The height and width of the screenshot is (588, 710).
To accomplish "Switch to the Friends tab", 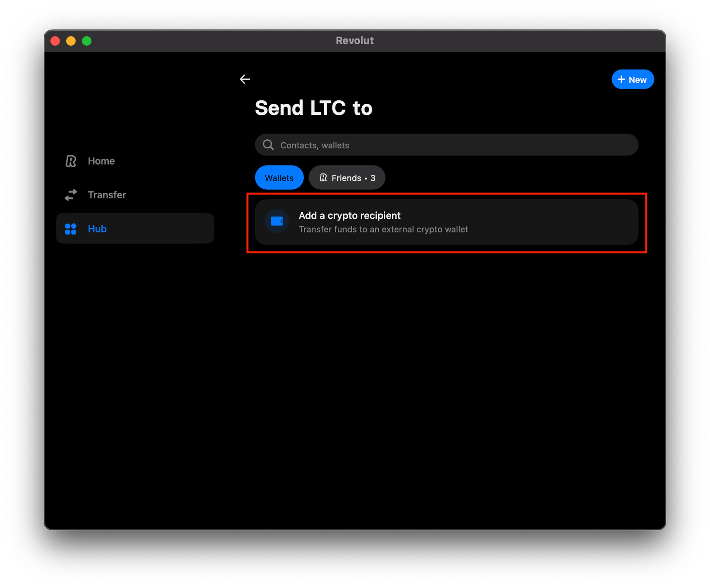I will click(x=347, y=178).
